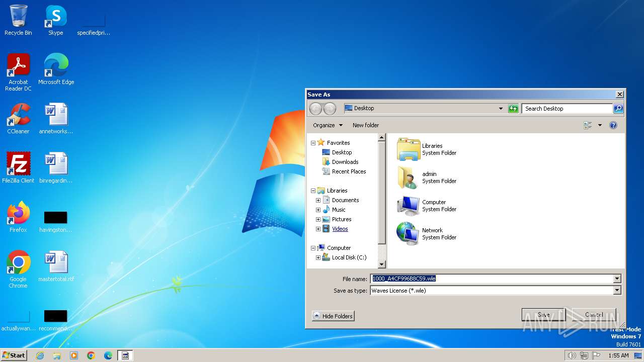Open the File name history dropdown

pyautogui.click(x=617, y=279)
